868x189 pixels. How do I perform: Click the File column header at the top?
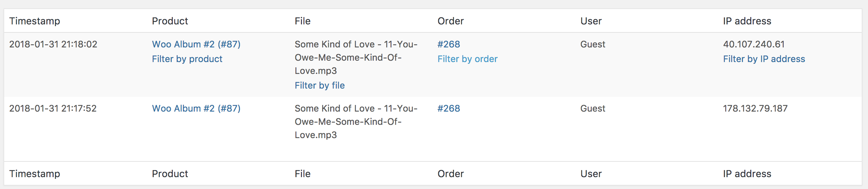(302, 21)
